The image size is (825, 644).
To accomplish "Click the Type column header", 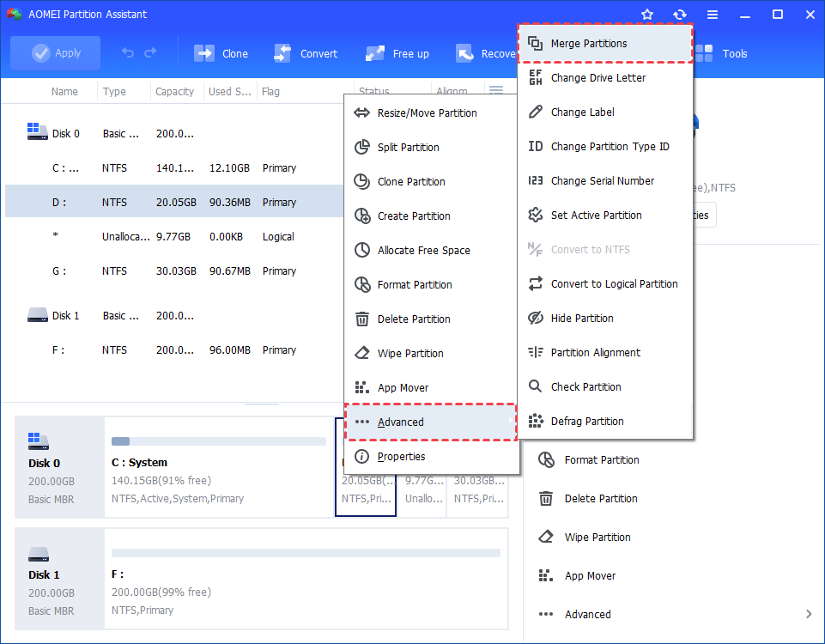I will [114, 92].
